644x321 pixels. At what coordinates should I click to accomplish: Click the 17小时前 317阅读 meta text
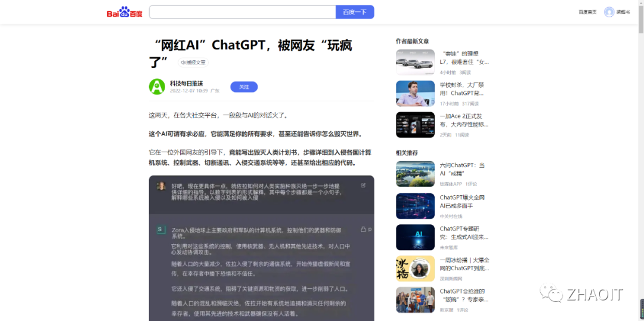[459, 104]
